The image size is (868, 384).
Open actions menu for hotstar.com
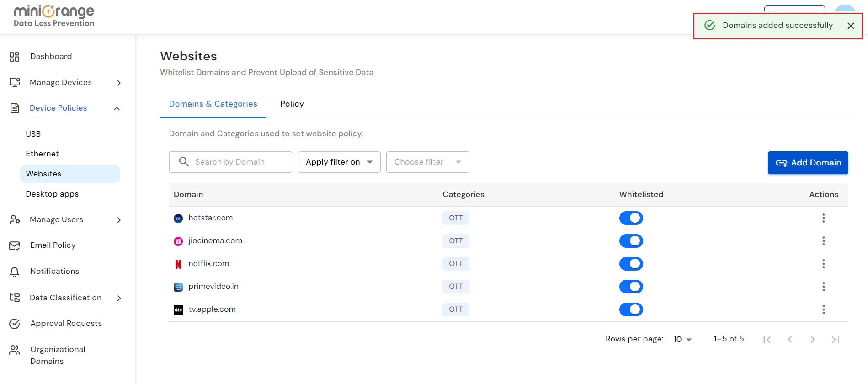pos(824,218)
